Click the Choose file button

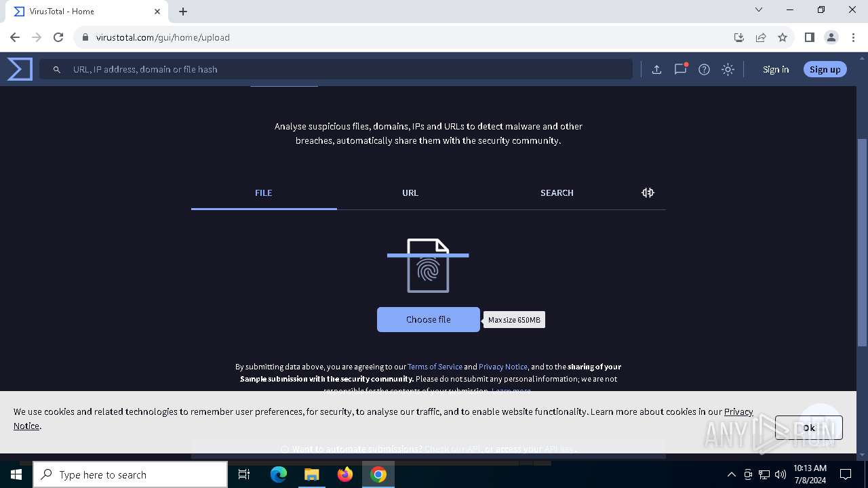point(429,319)
